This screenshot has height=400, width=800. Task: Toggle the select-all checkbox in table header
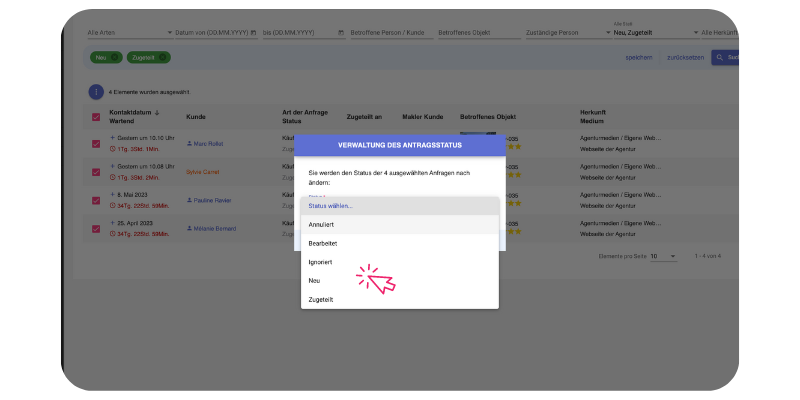(96, 117)
